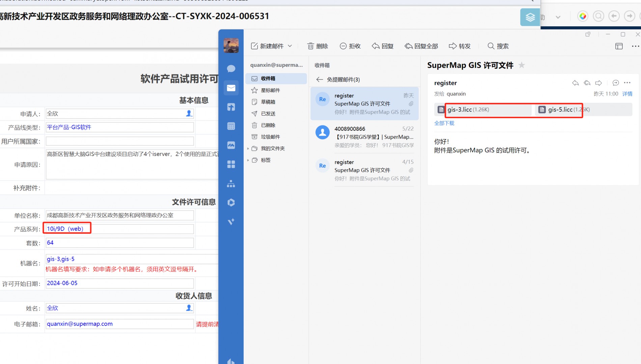Viewport: 641px width, 364px height.
Task: Click the forward arrow in browser toolbar
Action: (630, 16)
